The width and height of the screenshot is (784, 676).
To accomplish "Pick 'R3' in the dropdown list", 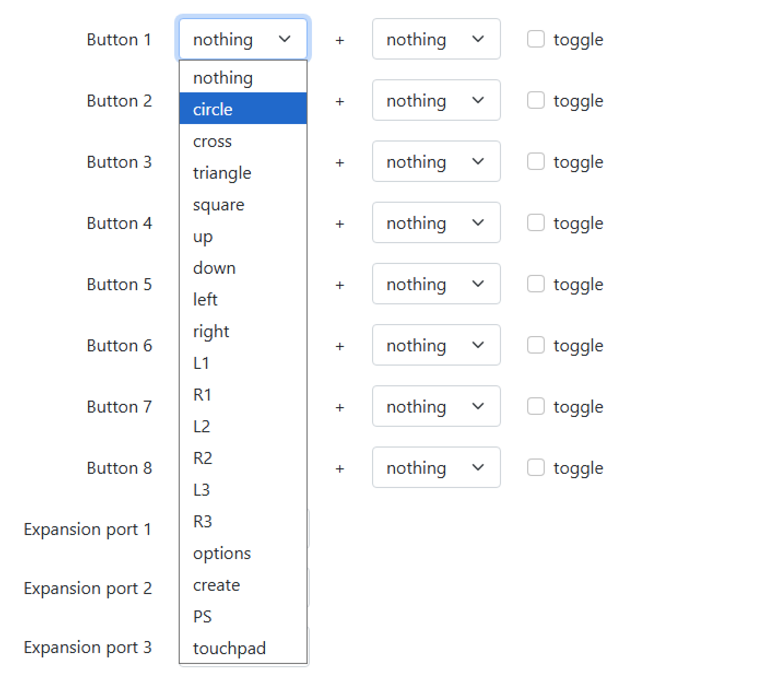I will pos(243,521).
